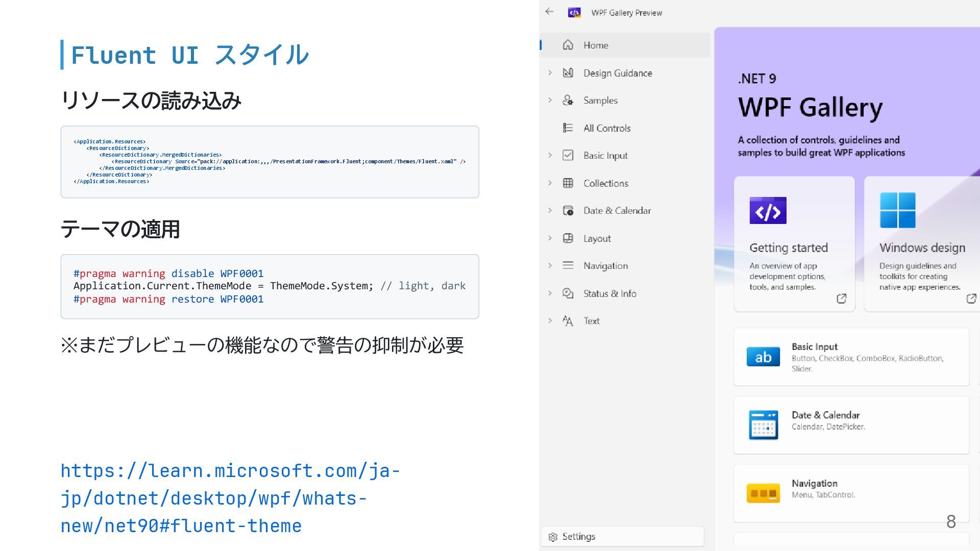Click the Collections grid icon

pos(568,183)
